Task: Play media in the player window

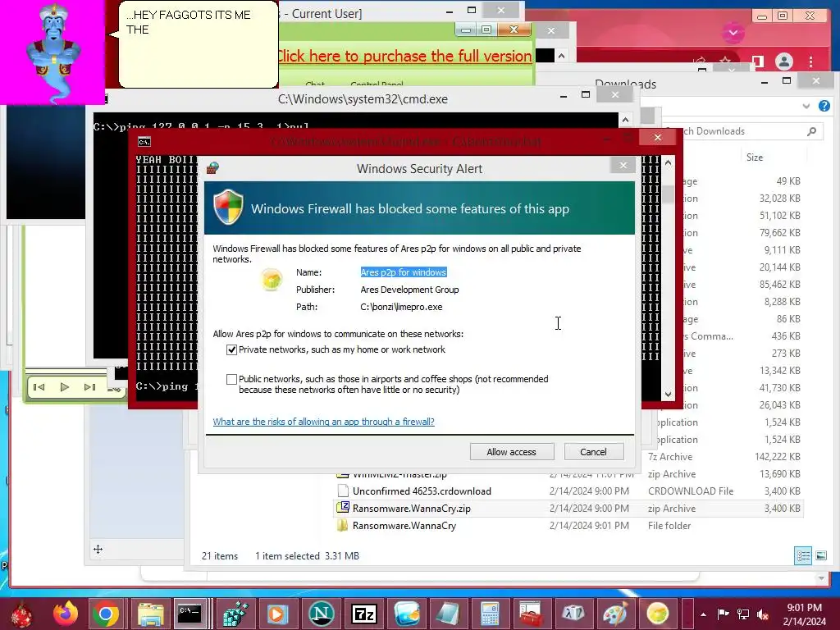Action: 64,387
